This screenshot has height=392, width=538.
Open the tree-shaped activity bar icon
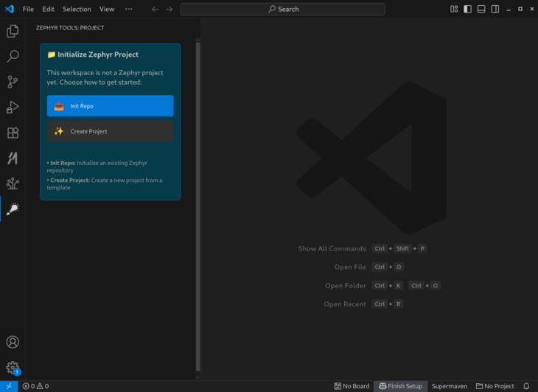point(13,183)
